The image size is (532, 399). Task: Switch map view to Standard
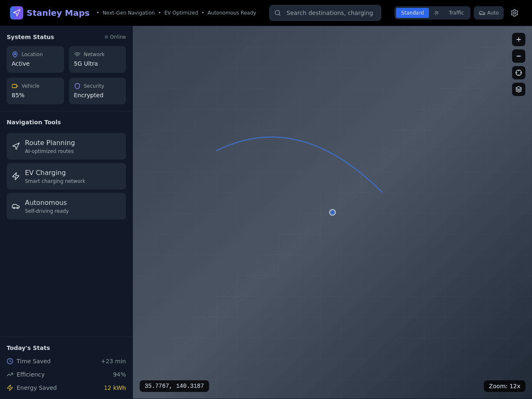(x=412, y=13)
